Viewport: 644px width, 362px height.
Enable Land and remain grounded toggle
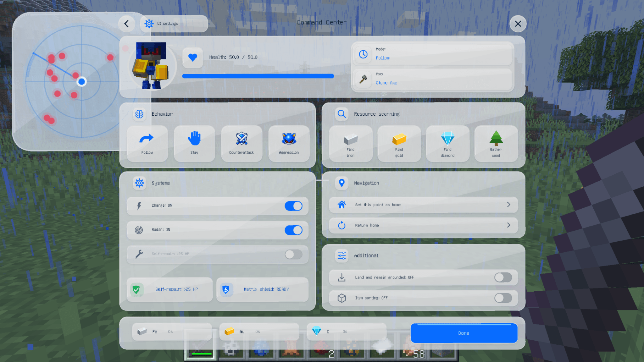[x=503, y=277]
